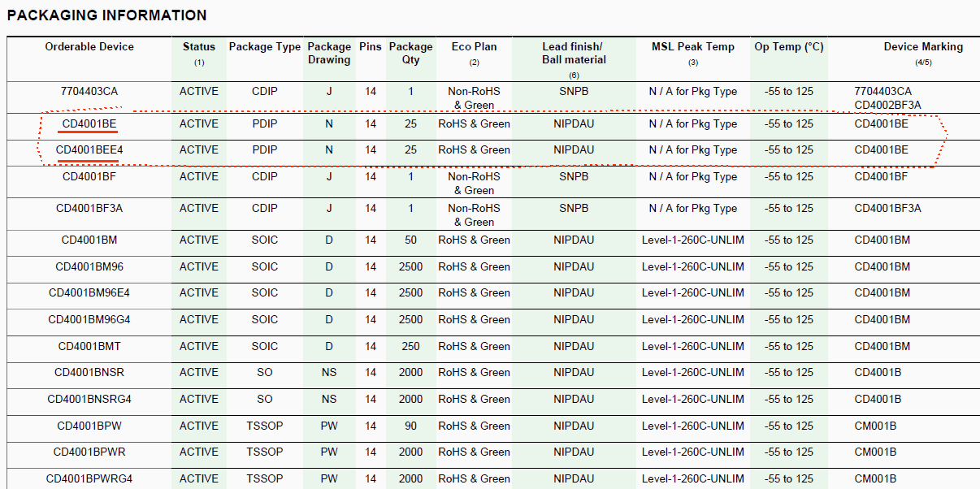This screenshot has width=980, height=489.
Task: Click the Pins column header
Action: coord(371,47)
